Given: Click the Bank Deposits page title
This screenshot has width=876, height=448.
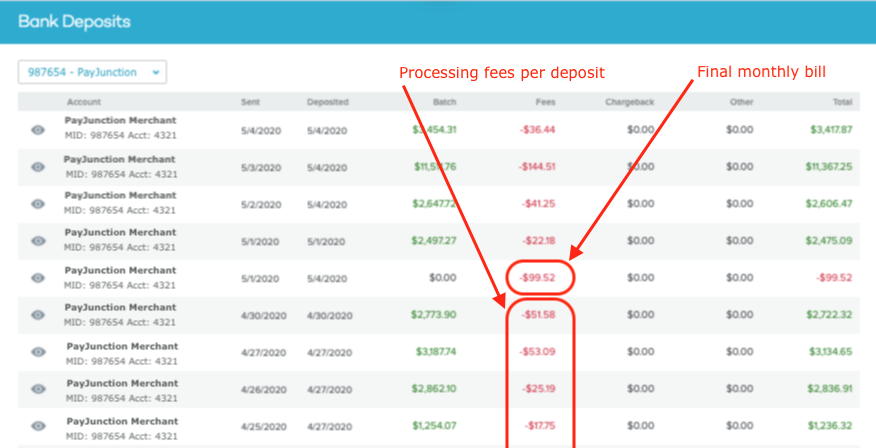Looking at the screenshot, I should [74, 22].
